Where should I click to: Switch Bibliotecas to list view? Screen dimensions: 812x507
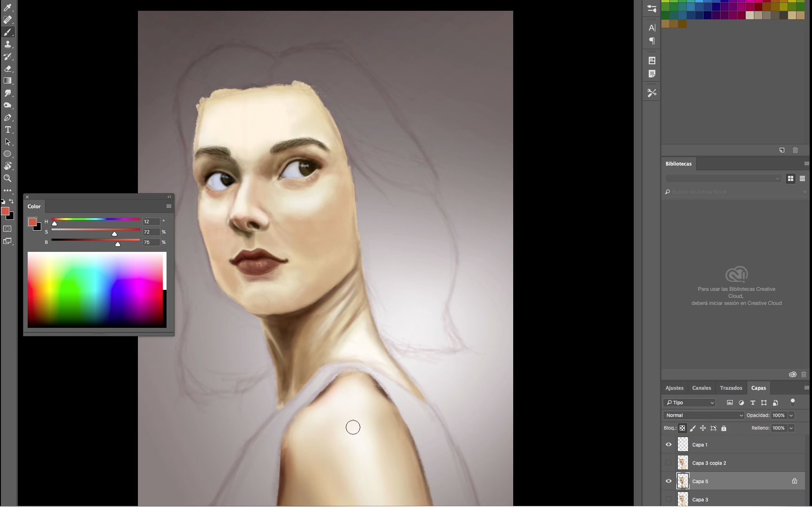coord(802,179)
